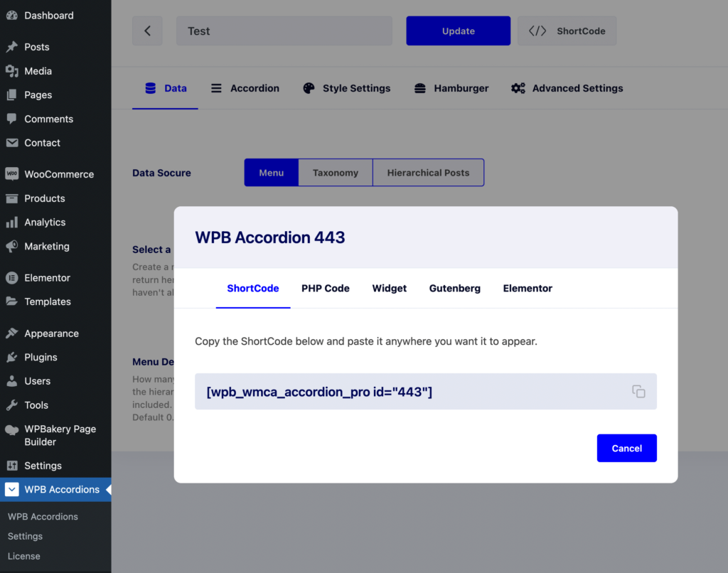The height and width of the screenshot is (573, 728).
Task: Click the Accordion tab list icon
Action: 216,88
